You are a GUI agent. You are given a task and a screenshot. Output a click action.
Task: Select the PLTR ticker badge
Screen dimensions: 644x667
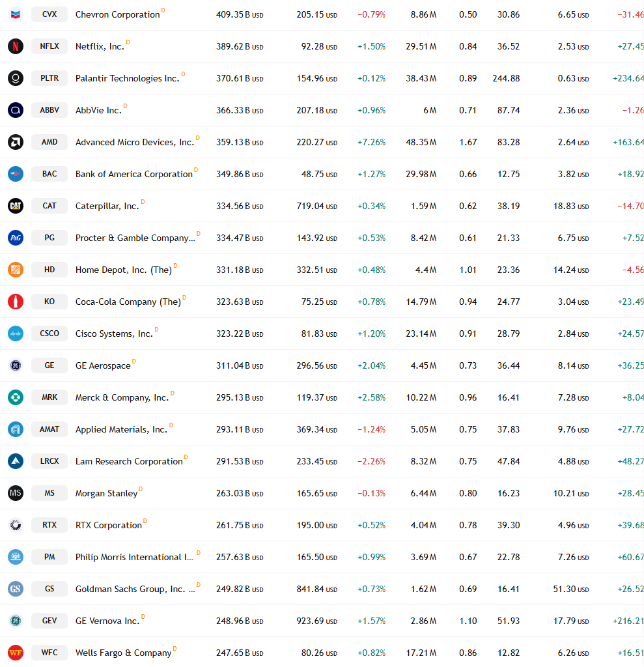click(x=49, y=78)
